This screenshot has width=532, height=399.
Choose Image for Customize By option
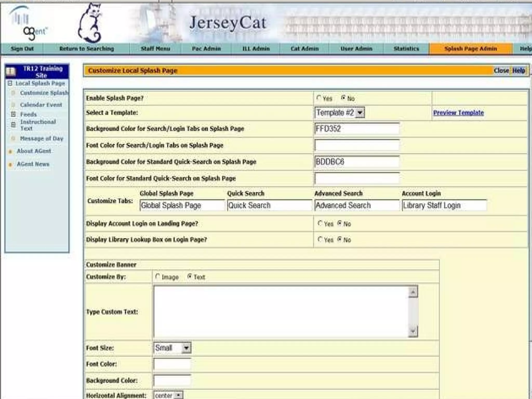157,277
